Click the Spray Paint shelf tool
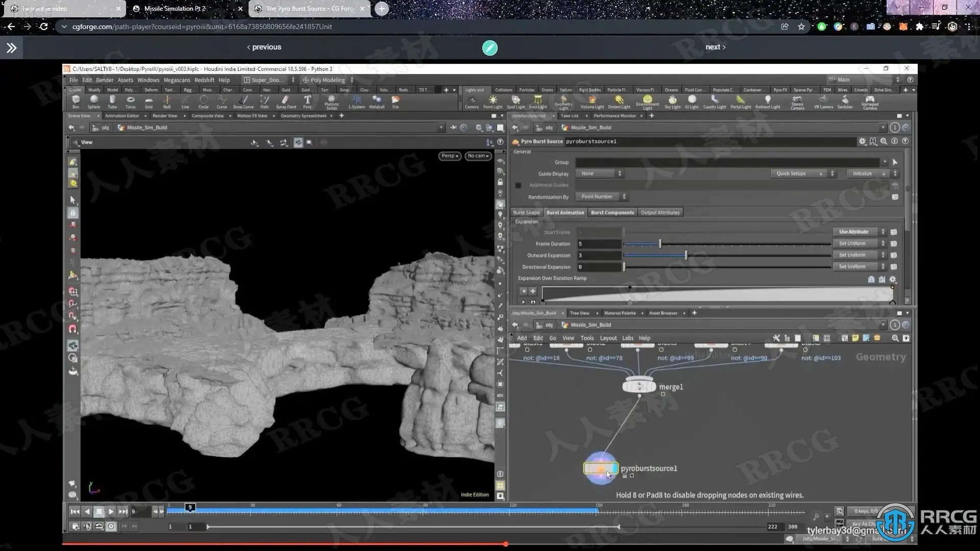The height and width of the screenshot is (551, 980). (286, 101)
